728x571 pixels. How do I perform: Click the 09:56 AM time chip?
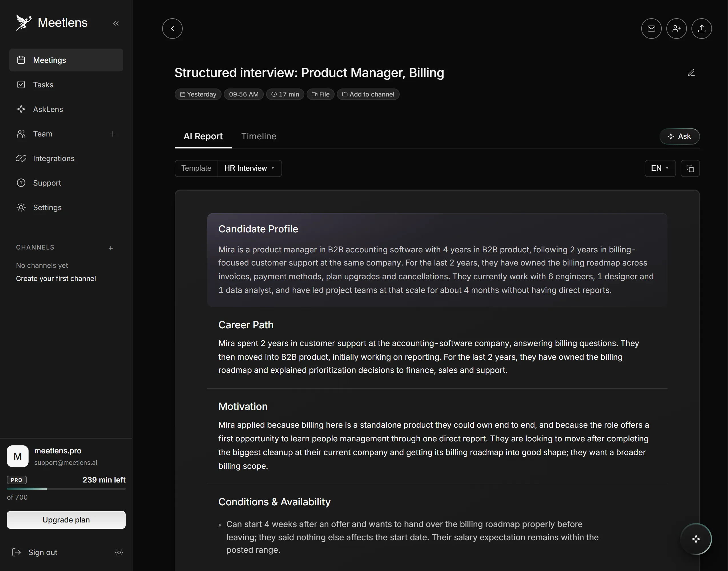(244, 94)
